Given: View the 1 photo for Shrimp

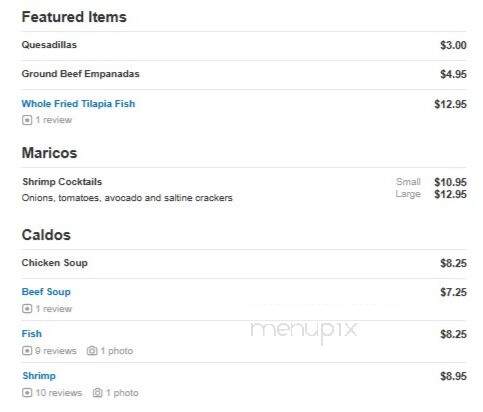Looking at the screenshot, I should pyautogui.click(x=122, y=393).
